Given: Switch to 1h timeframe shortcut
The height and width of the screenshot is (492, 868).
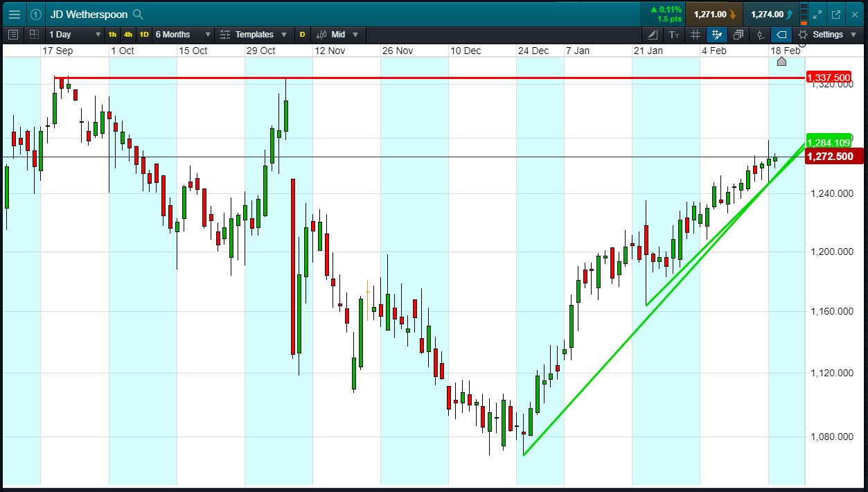Looking at the screenshot, I should point(112,35).
